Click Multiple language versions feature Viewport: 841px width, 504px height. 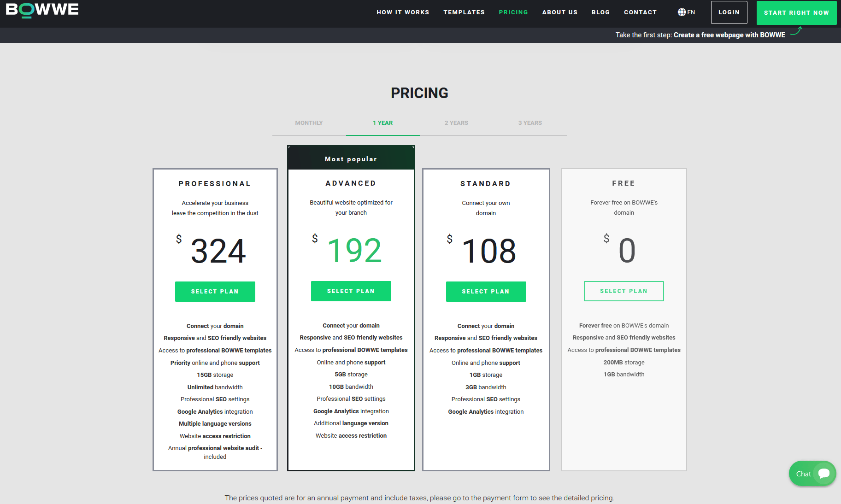tap(215, 424)
